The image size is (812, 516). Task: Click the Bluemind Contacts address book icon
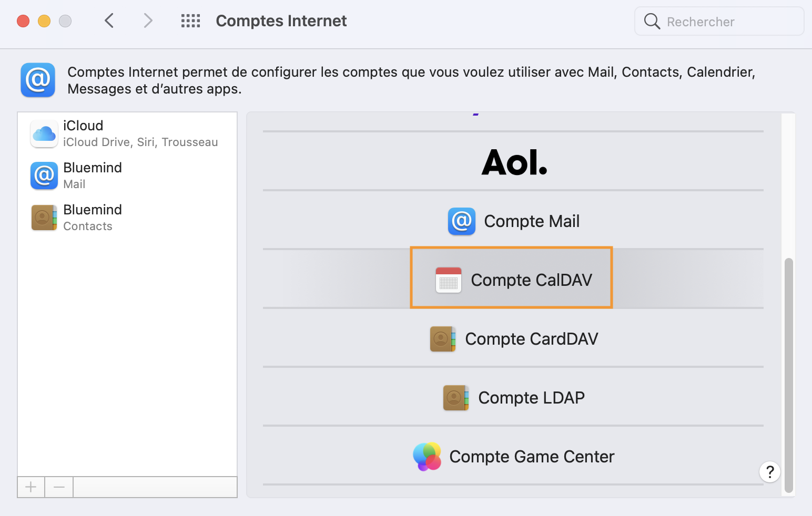[44, 218]
